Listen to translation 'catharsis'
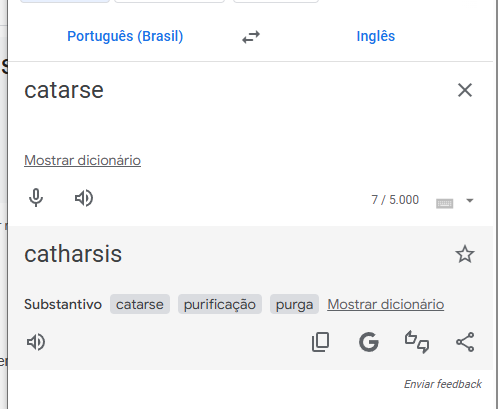 (36, 342)
